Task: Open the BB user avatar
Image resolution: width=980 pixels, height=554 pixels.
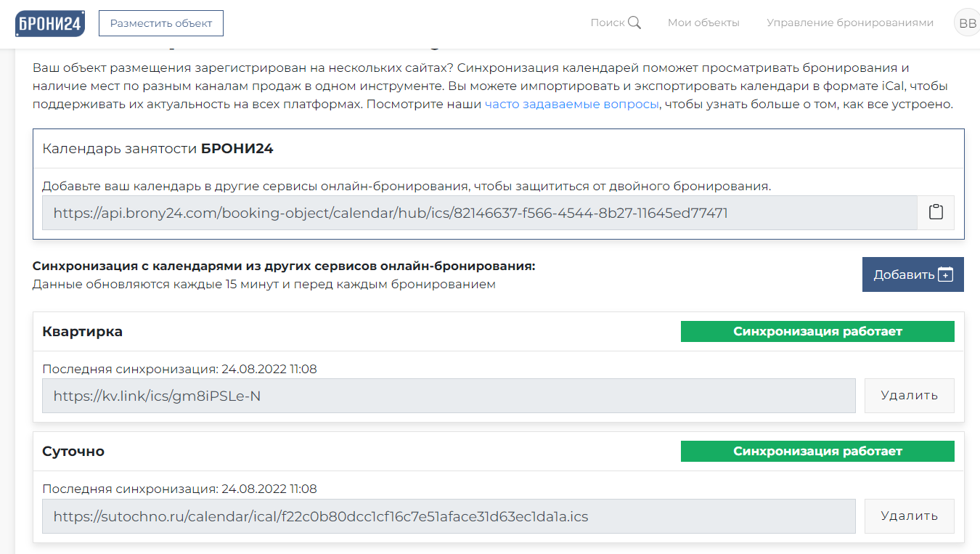Action: pyautogui.click(x=967, y=23)
